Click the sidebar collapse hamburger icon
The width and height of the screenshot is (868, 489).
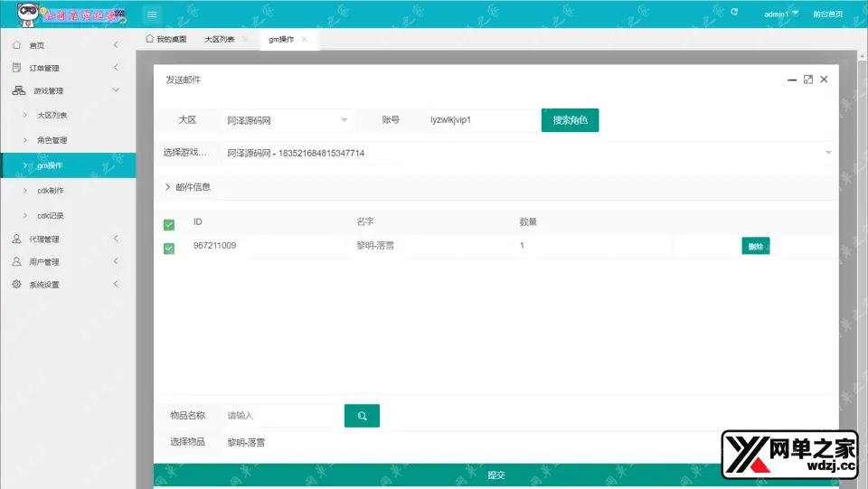tap(152, 14)
